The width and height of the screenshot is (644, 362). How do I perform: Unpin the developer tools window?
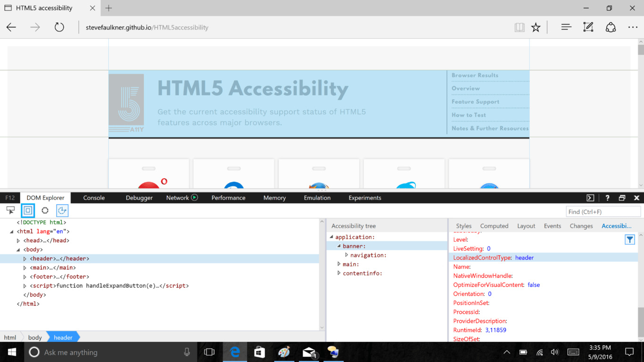(x=622, y=198)
